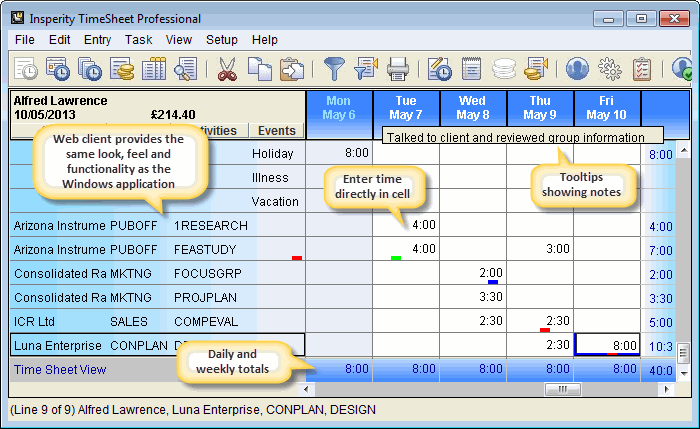This screenshot has height=429, width=700.
Task: Click the scissors Cut icon
Action: pyautogui.click(x=227, y=69)
